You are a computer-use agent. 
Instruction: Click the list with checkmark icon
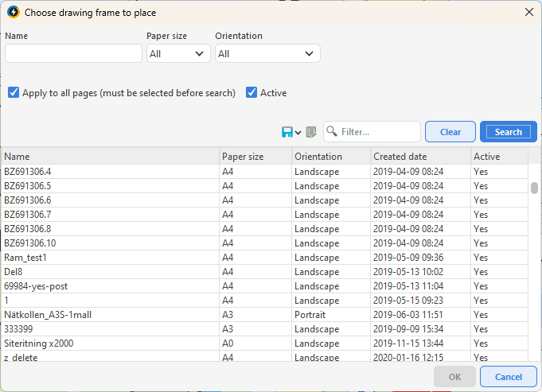point(311,132)
